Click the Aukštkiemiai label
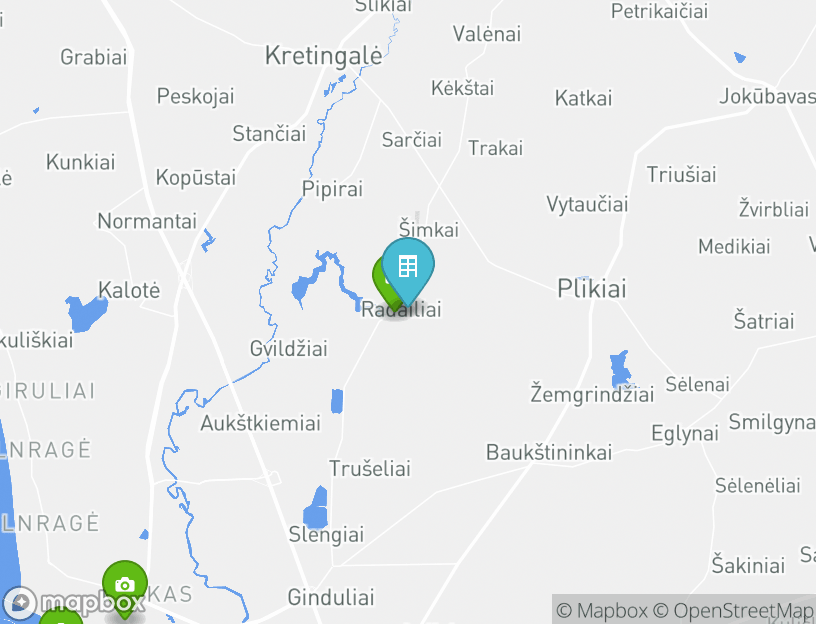 (261, 423)
